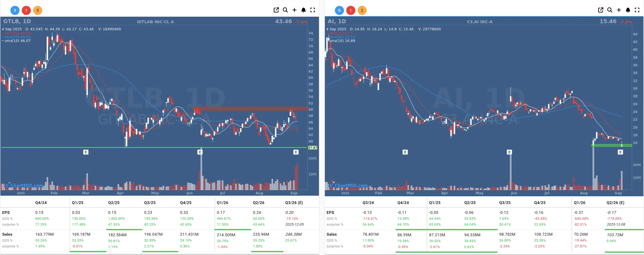This screenshot has width=644, height=255.
Task: Click AI last price 15.46
Action: click(x=608, y=21)
